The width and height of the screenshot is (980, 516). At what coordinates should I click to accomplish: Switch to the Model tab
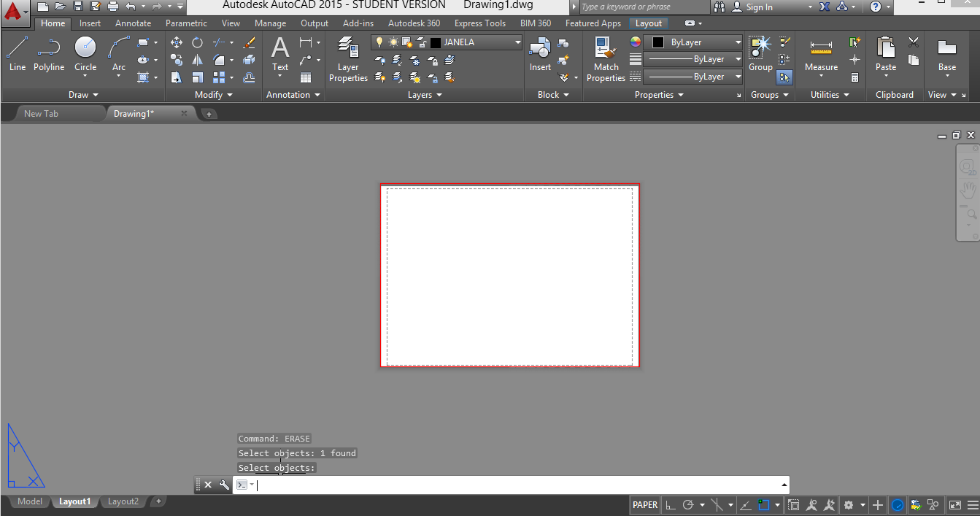pos(30,501)
